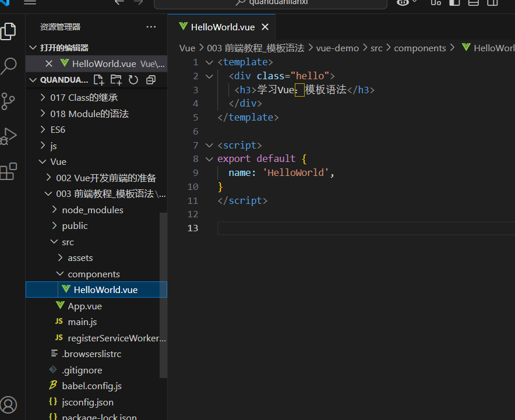Collapse all folders in explorer
The image size is (515, 420).
pyautogui.click(x=151, y=80)
